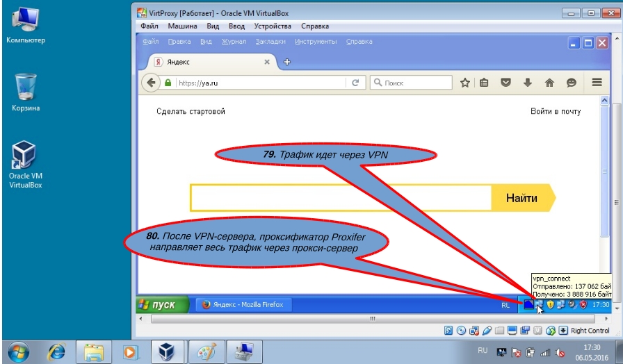Launch Internet Explorer from host taskbar
The height and width of the screenshot is (364, 623).
point(56,352)
